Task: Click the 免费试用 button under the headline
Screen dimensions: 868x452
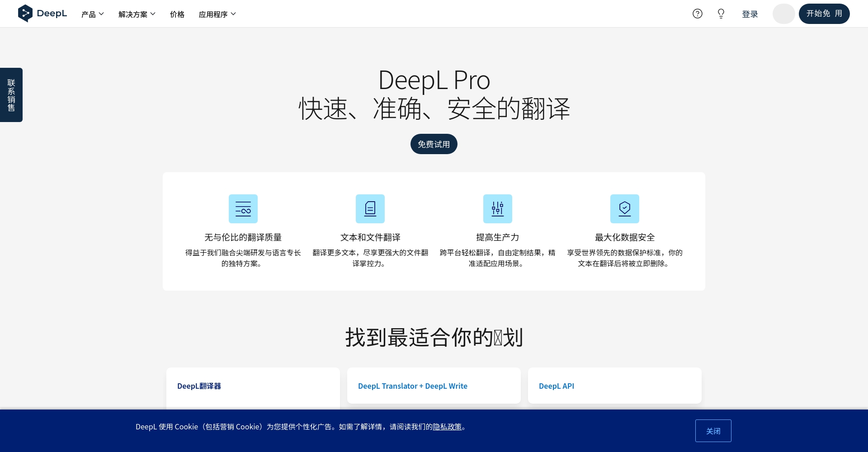Action: click(434, 144)
